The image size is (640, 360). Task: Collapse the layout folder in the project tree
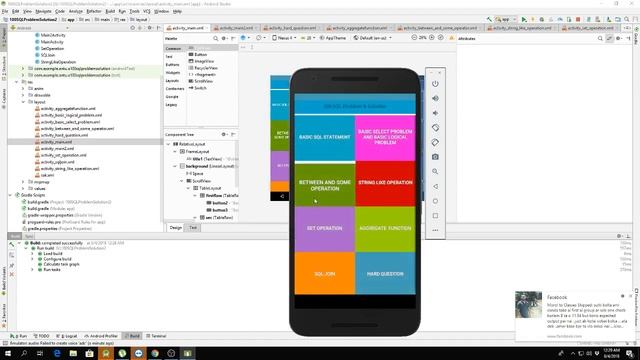point(23,102)
